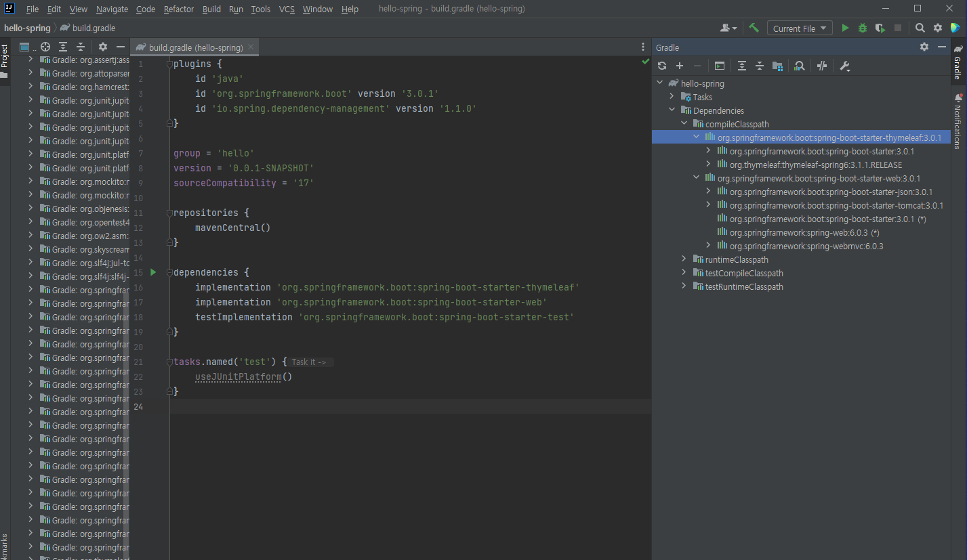Select spring-webmvc:6.0.3 dependency

(806, 246)
